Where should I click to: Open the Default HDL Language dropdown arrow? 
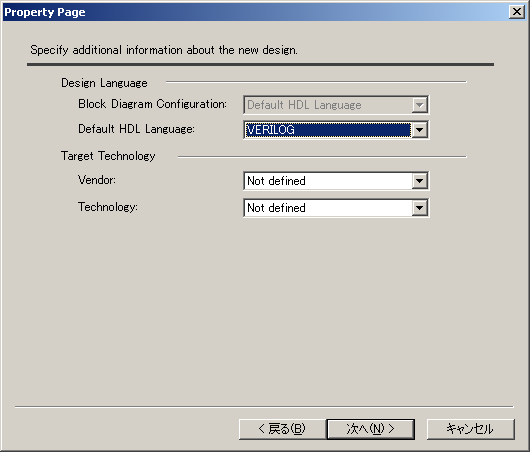tap(419, 130)
